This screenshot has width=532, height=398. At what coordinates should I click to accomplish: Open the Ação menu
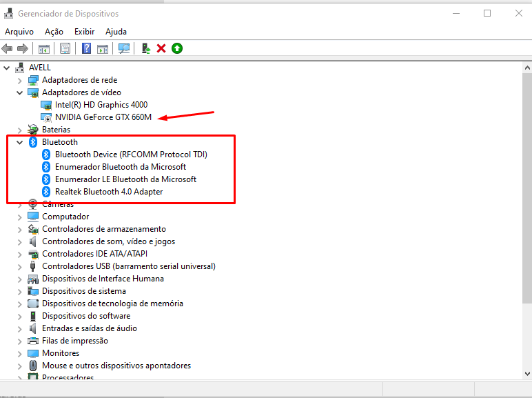point(54,32)
